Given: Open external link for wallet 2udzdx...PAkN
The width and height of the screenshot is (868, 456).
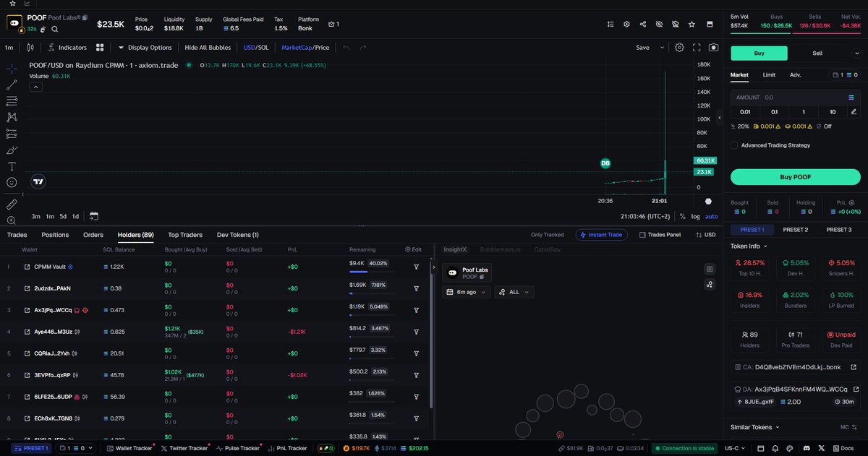Looking at the screenshot, I should click(x=27, y=288).
